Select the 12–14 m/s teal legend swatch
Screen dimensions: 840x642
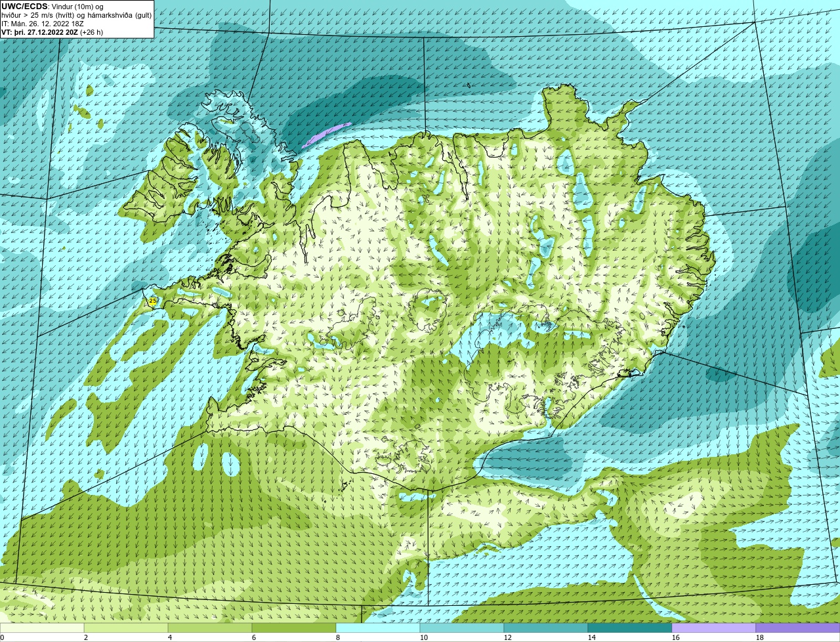[546, 628]
